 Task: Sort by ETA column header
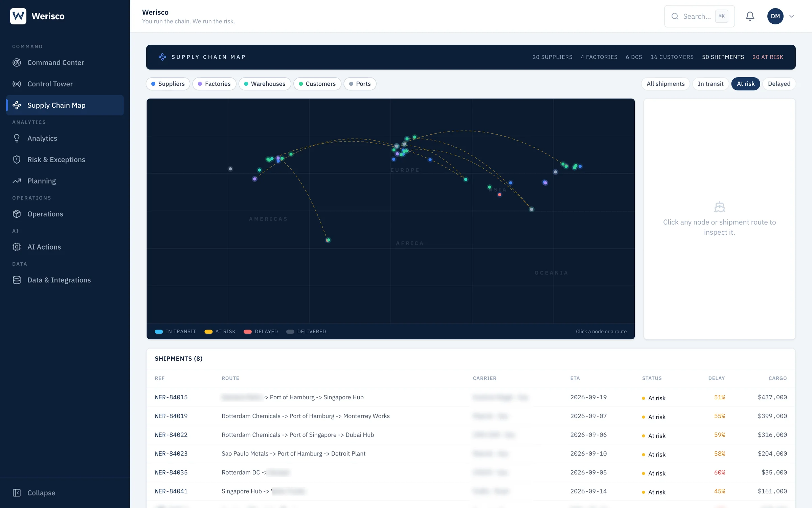coord(575,378)
